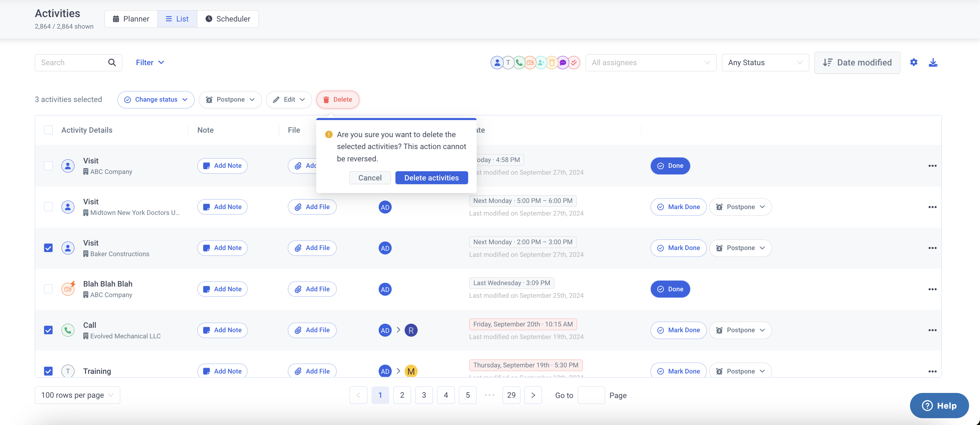980x425 pixels.
Task: Switch to the List view tab
Action: (x=177, y=19)
